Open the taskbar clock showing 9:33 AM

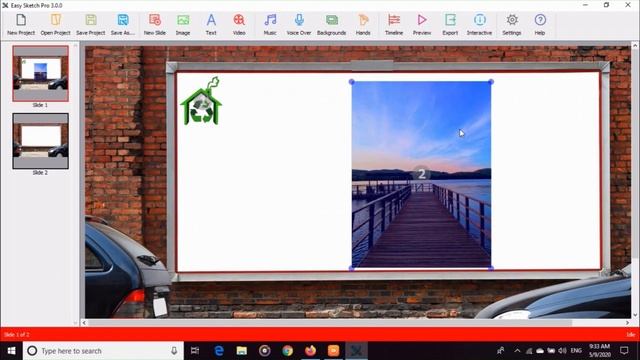(x=600, y=351)
